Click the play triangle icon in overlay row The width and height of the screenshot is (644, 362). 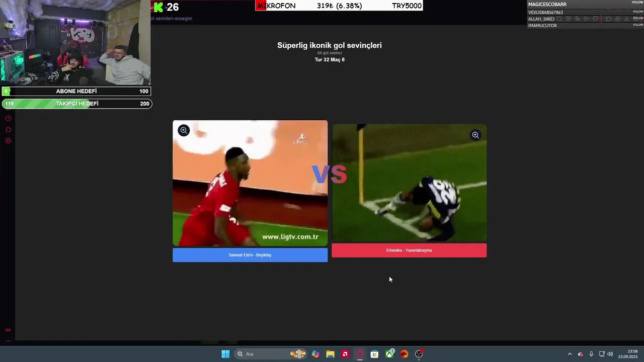(586, 19)
